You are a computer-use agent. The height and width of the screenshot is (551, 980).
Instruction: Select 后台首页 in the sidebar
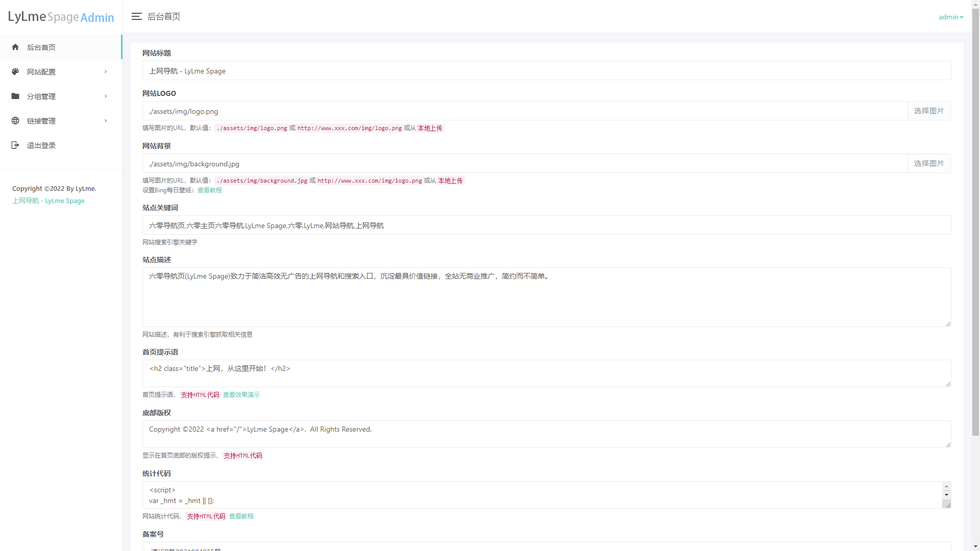pyautogui.click(x=41, y=47)
